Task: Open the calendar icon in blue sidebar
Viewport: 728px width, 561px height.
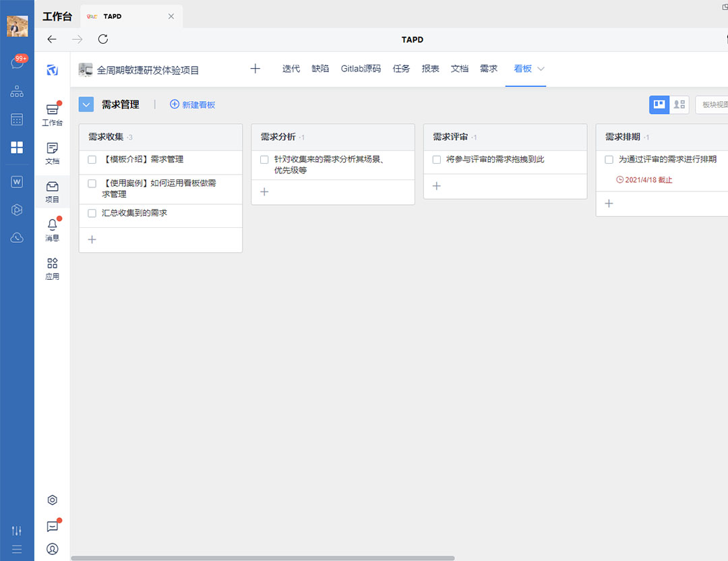Action: pyautogui.click(x=17, y=119)
